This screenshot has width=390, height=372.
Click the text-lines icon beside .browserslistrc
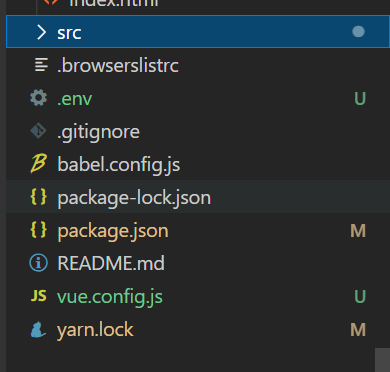click(41, 65)
